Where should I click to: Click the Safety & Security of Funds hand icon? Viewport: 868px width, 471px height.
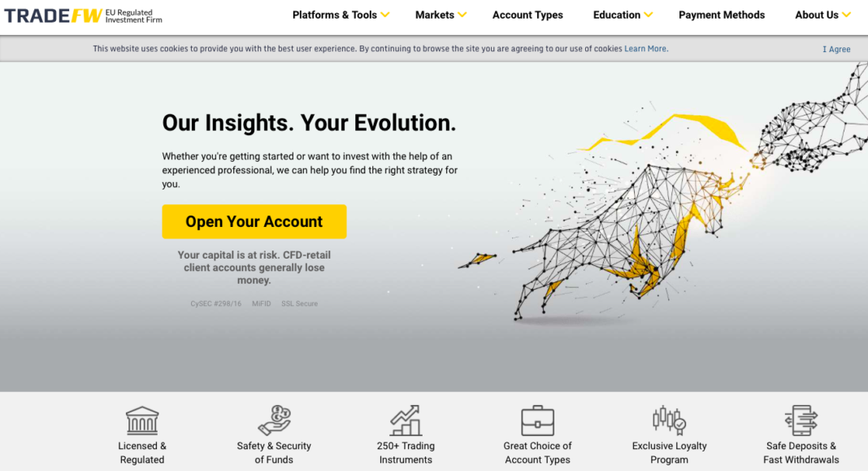pyautogui.click(x=274, y=421)
